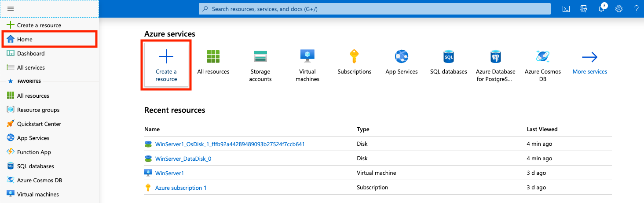This screenshot has width=644, height=203.
Task: Open All services in the sidebar
Action: click(30, 67)
